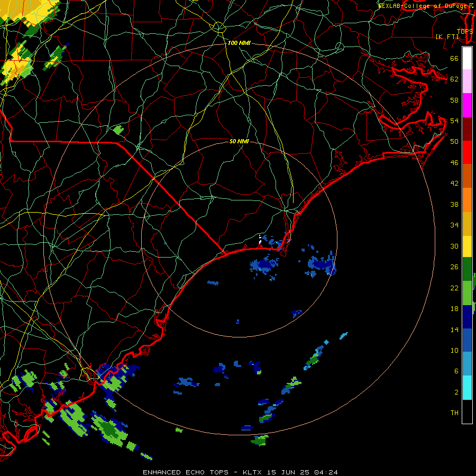Click the TH threshold label
The image size is (476, 476).
[x=454, y=413]
